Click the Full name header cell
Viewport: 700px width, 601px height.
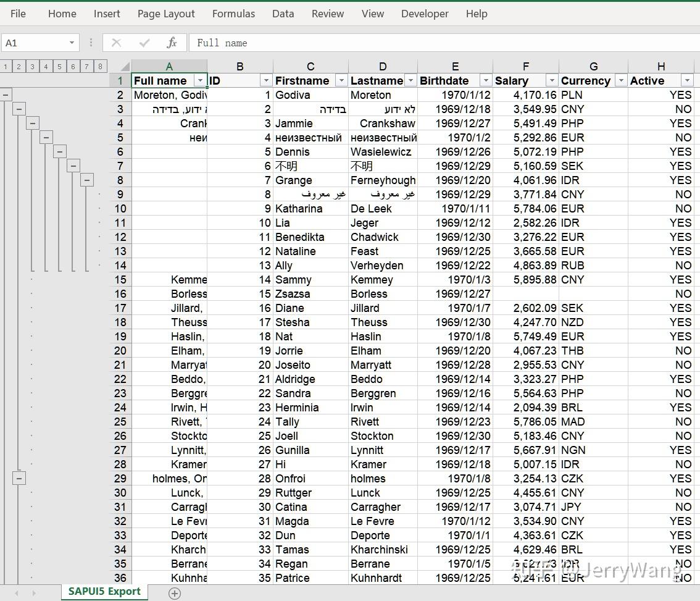[x=162, y=80]
